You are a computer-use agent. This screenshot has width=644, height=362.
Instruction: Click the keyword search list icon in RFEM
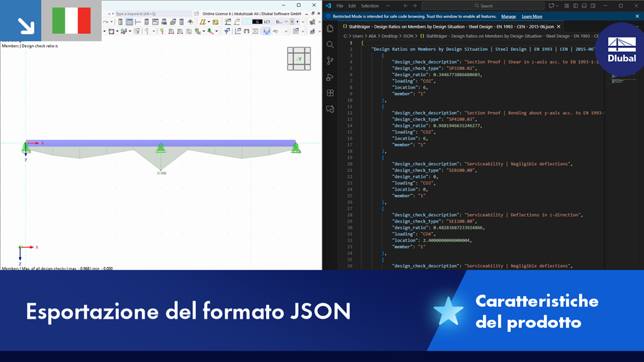click(196, 14)
